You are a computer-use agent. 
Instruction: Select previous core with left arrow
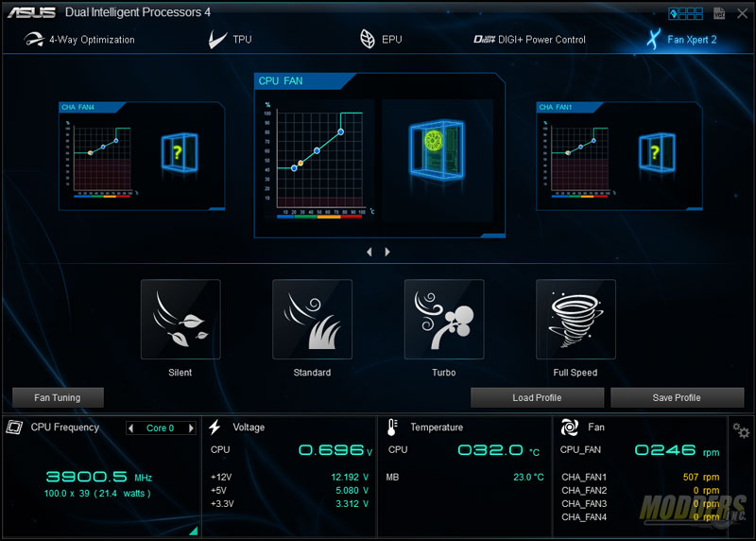(130, 428)
